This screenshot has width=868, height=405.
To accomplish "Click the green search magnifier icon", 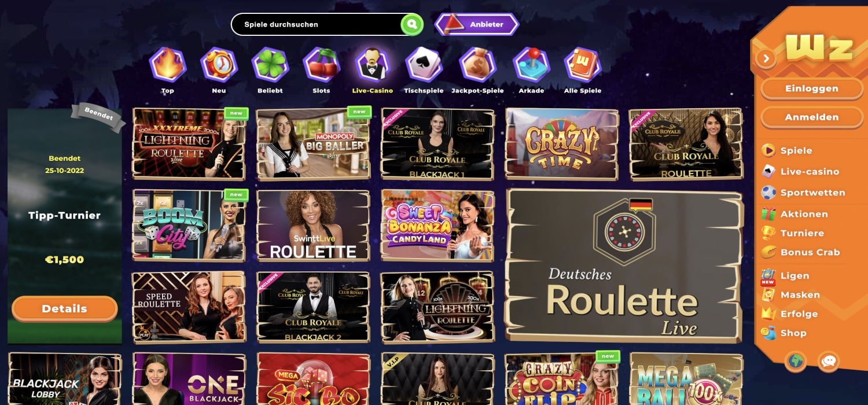I will 411,24.
